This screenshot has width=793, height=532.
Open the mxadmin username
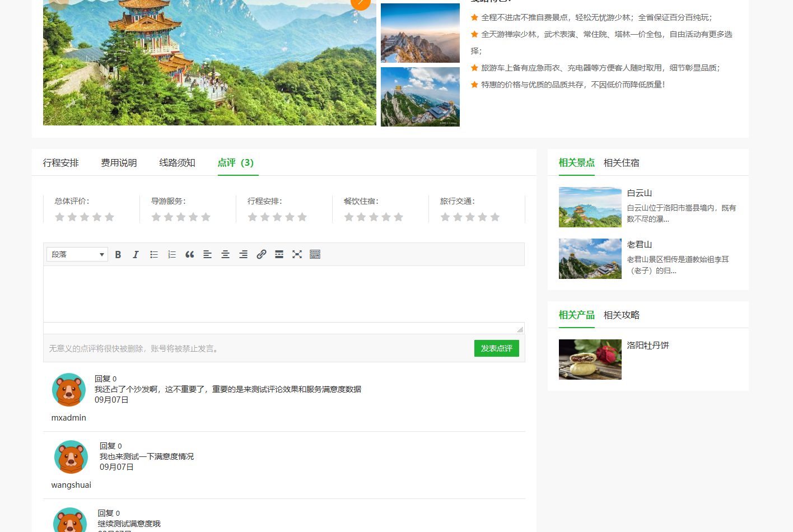(x=69, y=418)
